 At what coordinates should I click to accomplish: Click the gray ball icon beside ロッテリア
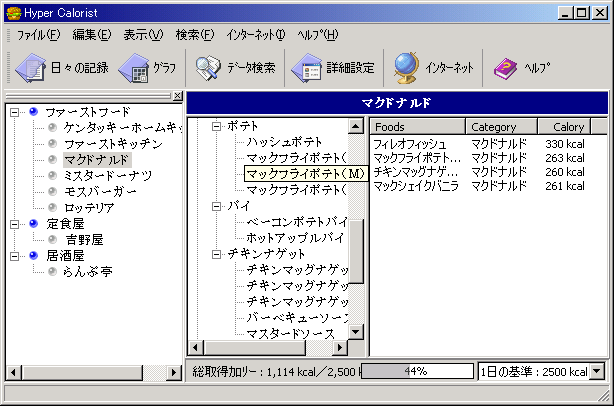tap(52, 207)
